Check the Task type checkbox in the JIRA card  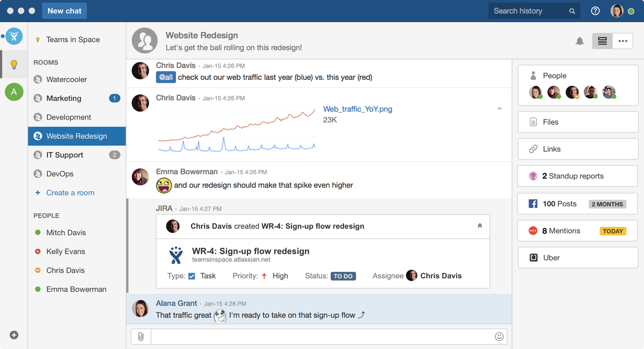[x=192, y=276]
